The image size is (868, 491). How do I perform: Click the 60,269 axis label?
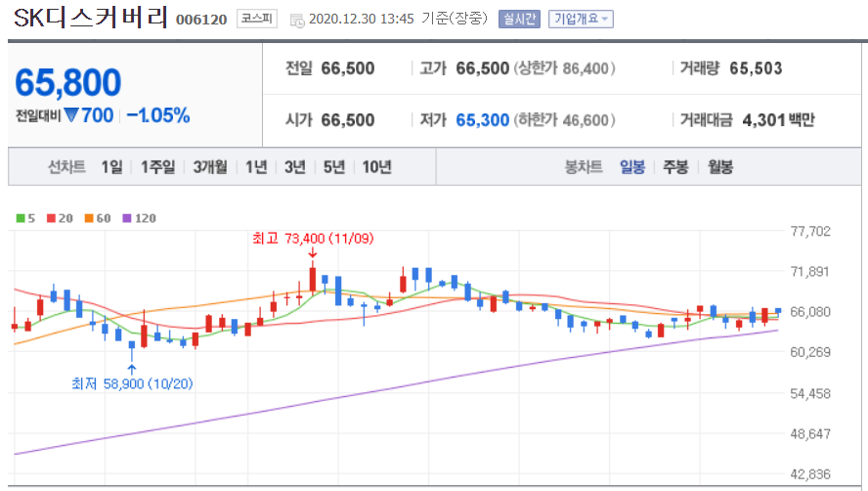pos(810,352)
